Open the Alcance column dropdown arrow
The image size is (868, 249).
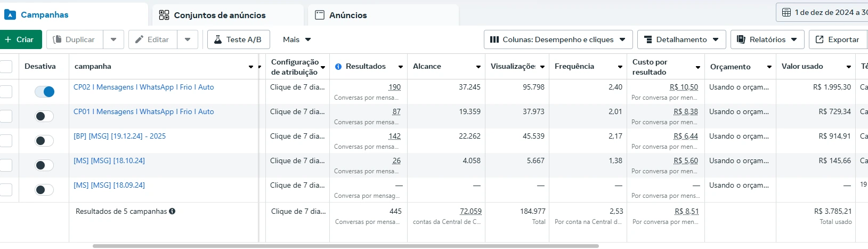[478, 67]
